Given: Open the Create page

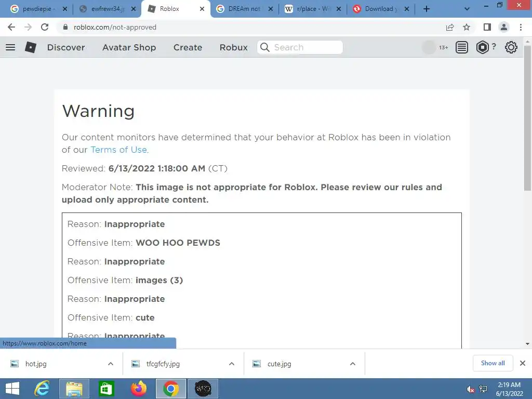Looking at the screenshot, I should point(188,47).
